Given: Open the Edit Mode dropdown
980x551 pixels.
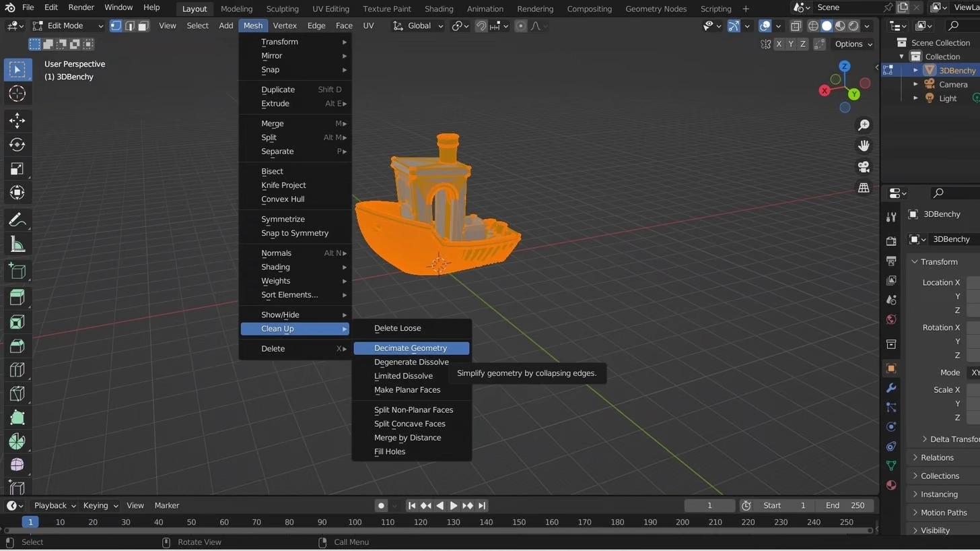Looking at the screenshot, I should [x=68, y=26].
